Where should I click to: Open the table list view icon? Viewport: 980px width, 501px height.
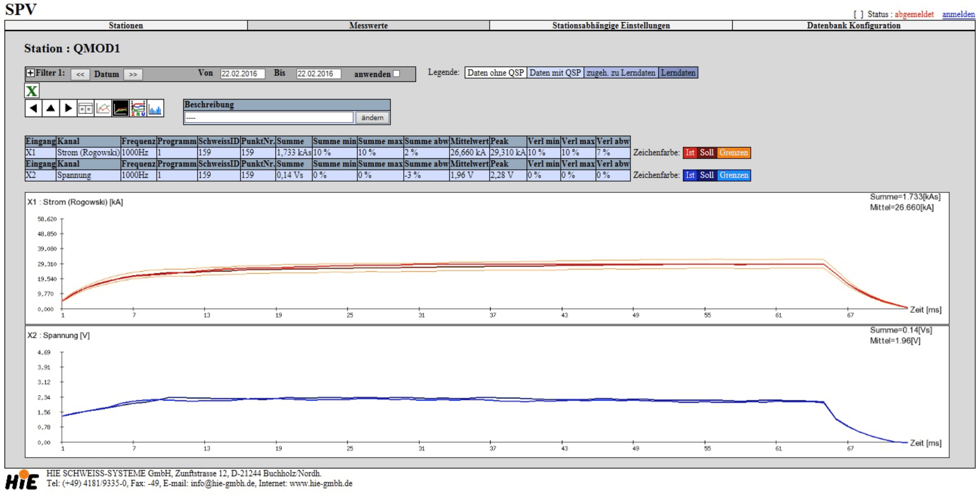pos(85,109)
